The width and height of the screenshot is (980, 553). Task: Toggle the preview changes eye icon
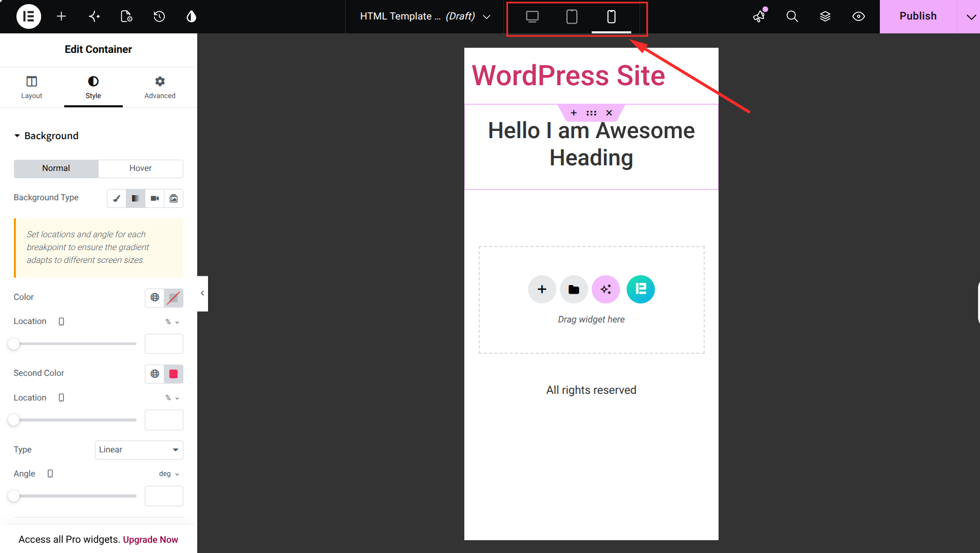pyautogui.click(x=858, y=16)
